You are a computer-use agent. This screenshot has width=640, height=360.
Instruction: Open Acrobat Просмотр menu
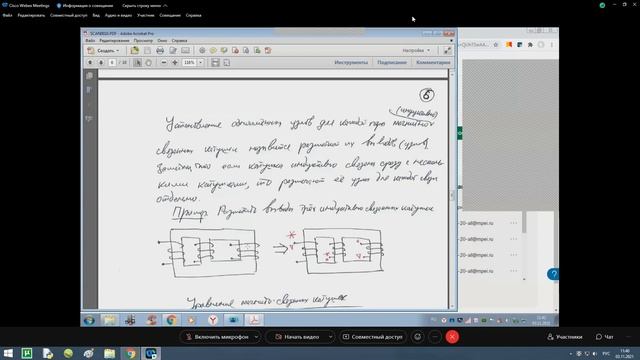pos(143,40)
